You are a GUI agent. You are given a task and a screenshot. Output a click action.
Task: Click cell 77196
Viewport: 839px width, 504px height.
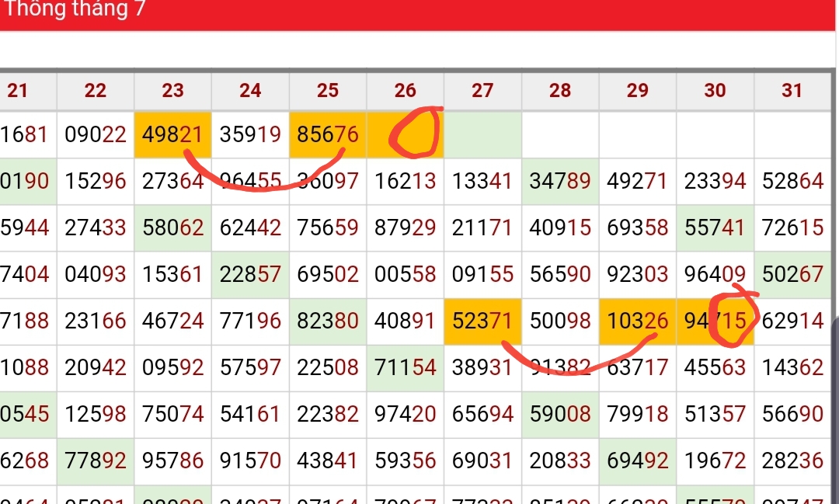[x=250, y=321]
